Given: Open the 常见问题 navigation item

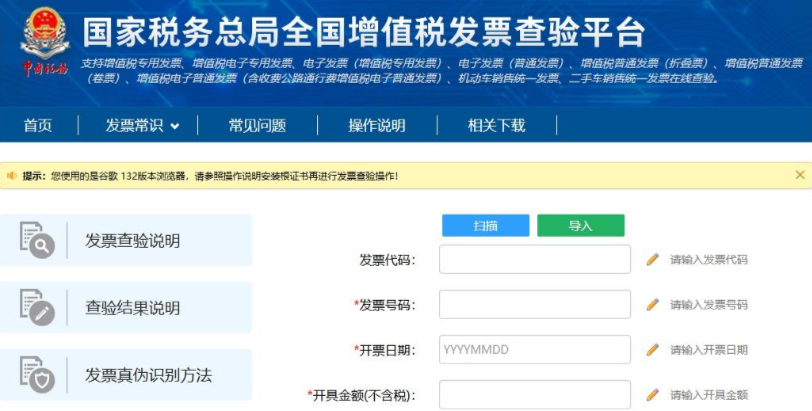Looking at the screenshot, I should [x=257, y=126].
